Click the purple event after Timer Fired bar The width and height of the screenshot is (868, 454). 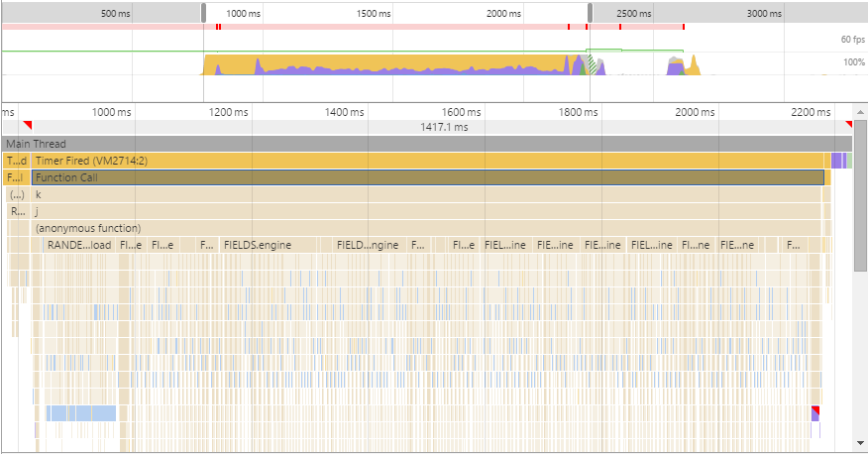click(x=836, y=161)
